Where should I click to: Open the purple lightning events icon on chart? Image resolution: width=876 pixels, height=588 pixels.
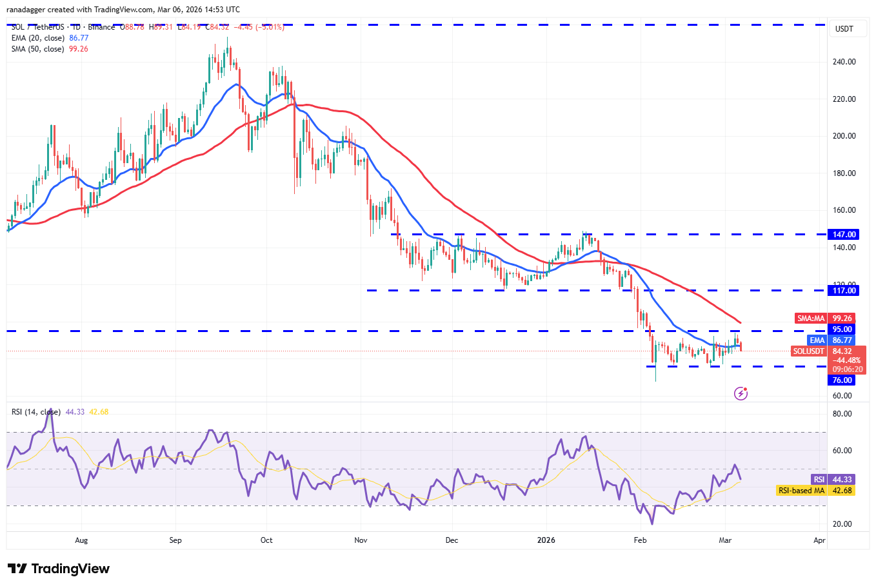pyautogui.click(x=741, y=393)
